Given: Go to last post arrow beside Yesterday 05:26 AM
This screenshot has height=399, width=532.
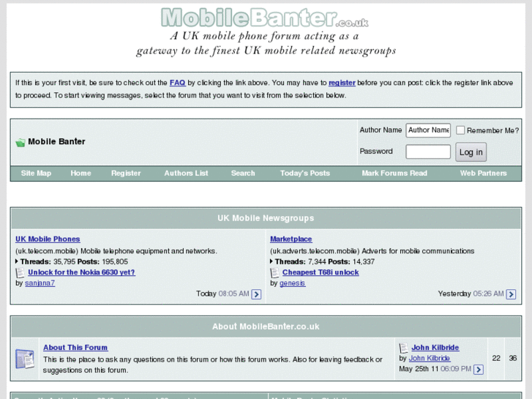Looking at the screenshot, I should click(511, 294).
